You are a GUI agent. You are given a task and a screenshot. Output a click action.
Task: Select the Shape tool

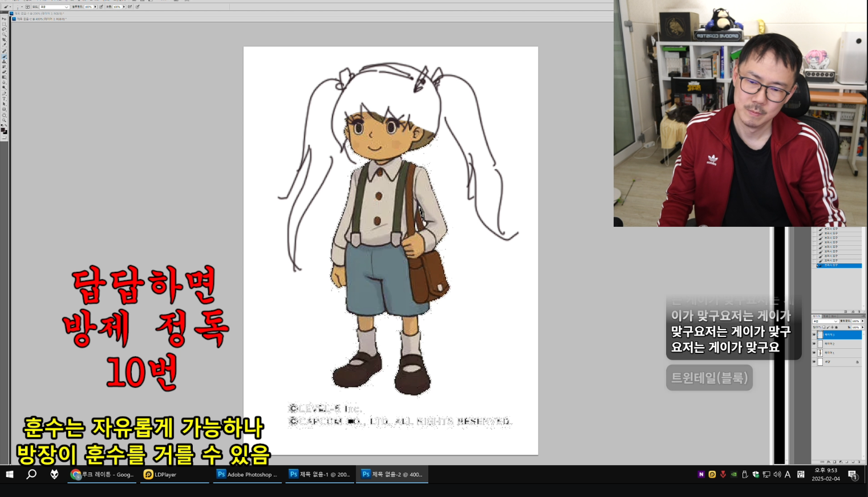pos(5,109)
